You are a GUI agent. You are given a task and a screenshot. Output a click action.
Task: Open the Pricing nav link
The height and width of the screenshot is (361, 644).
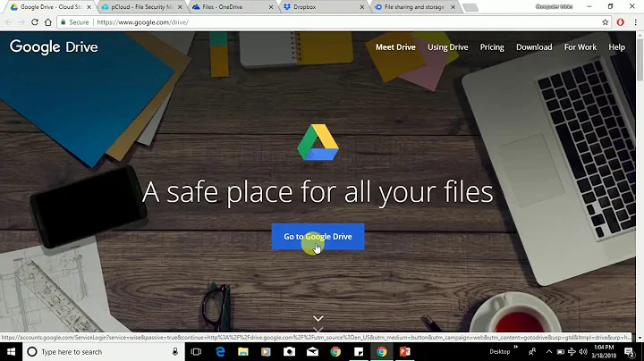coord(492,47)
